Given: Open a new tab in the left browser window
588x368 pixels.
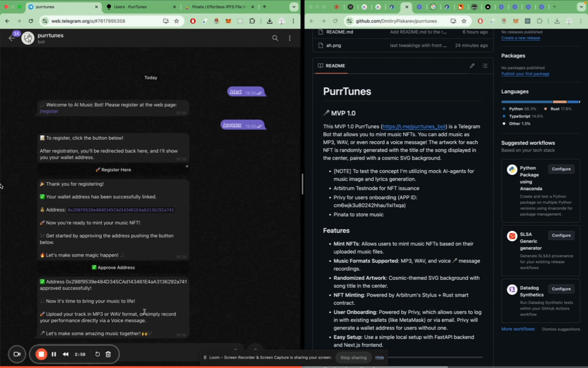Looking at the screenshot, I should coord(264,7).
